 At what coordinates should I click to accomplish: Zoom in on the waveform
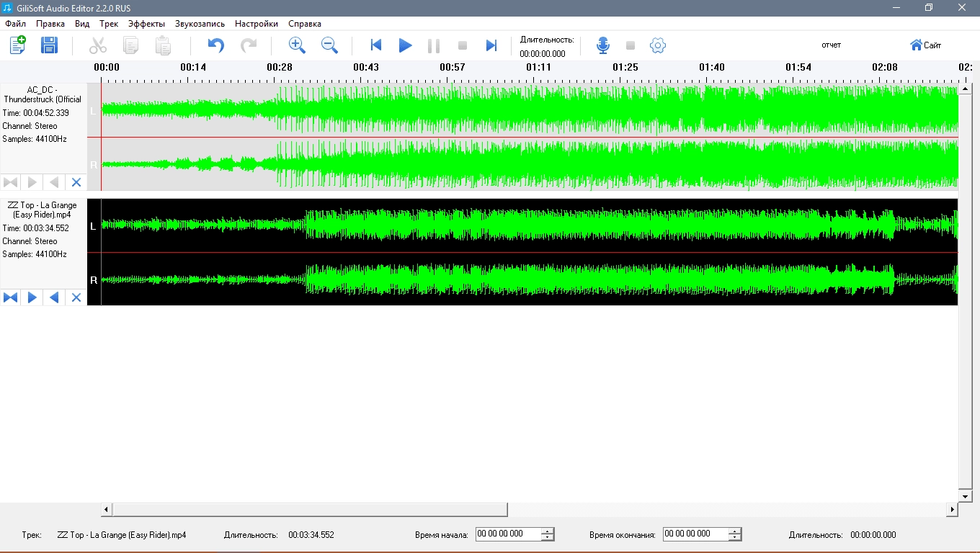coord(297,45)
